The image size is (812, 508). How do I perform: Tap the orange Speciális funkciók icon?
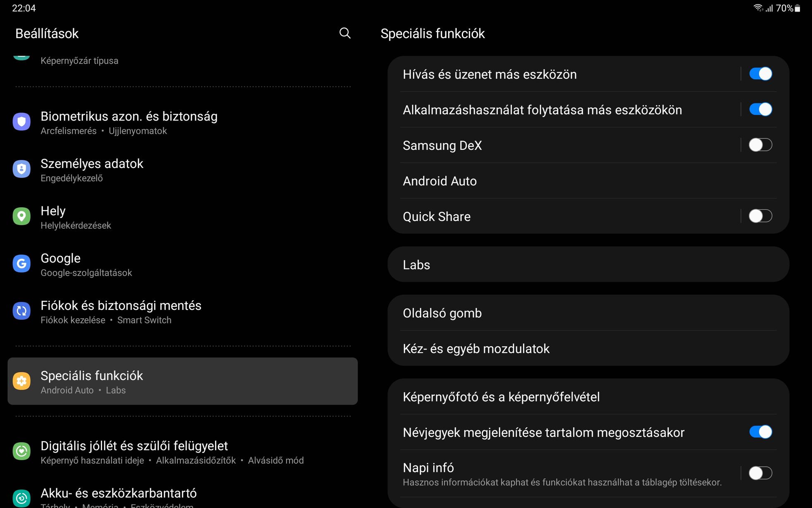21,381
